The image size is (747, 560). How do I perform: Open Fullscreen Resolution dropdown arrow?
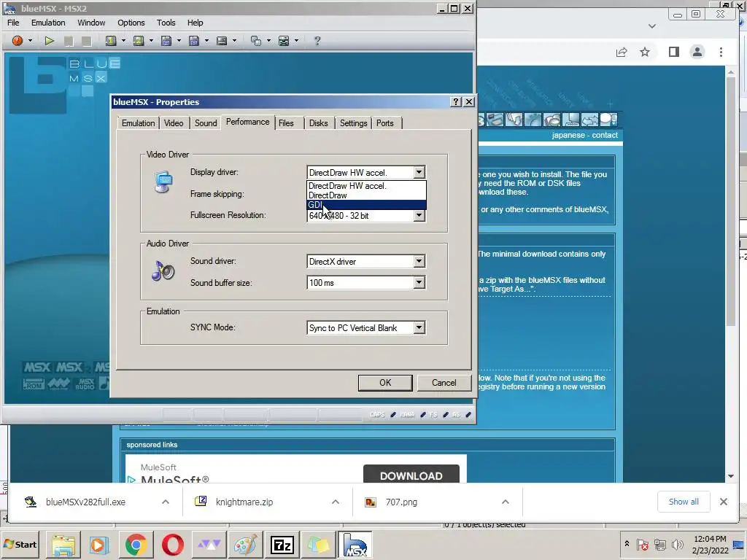point(419,216)
